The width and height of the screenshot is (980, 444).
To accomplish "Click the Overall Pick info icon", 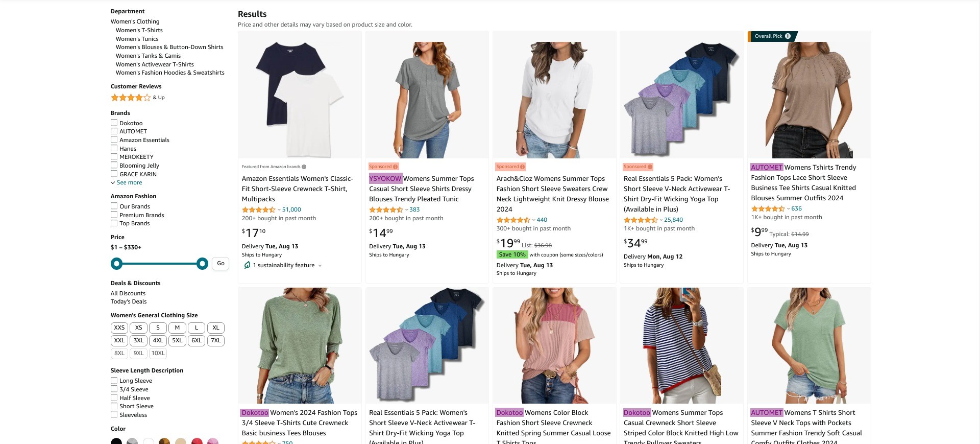I will click(x=788, y=36).
